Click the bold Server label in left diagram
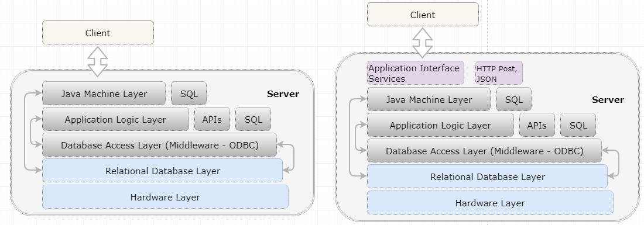Image resolution: width=644 pixels, height=225 pixels. coord(283,94)
